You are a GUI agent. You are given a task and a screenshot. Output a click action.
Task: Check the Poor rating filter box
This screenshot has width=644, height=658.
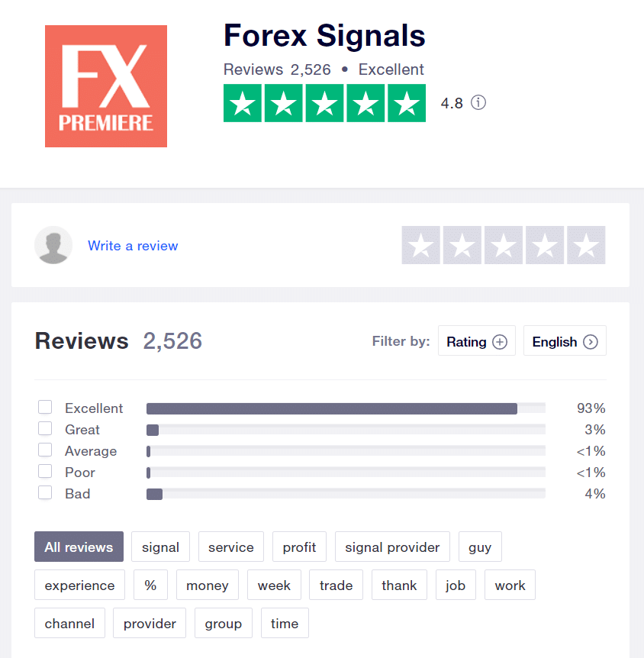tap(45, 471)
